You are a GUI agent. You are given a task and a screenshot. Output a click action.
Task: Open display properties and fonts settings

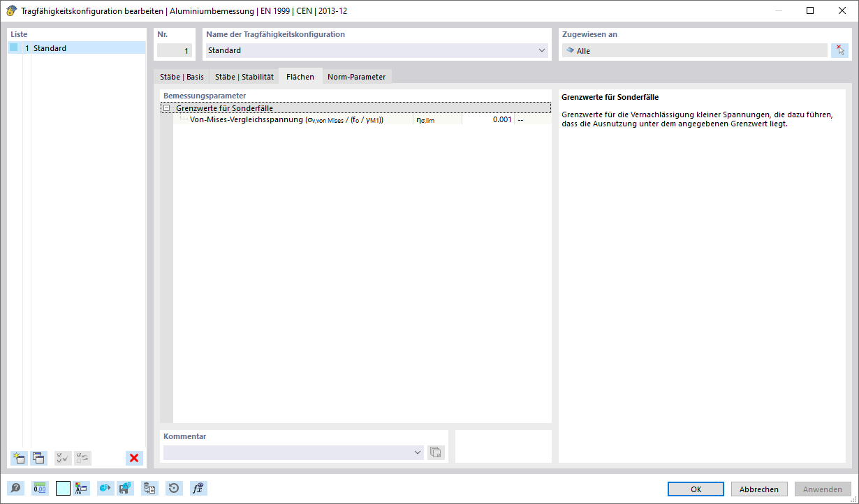click(80, 488)
